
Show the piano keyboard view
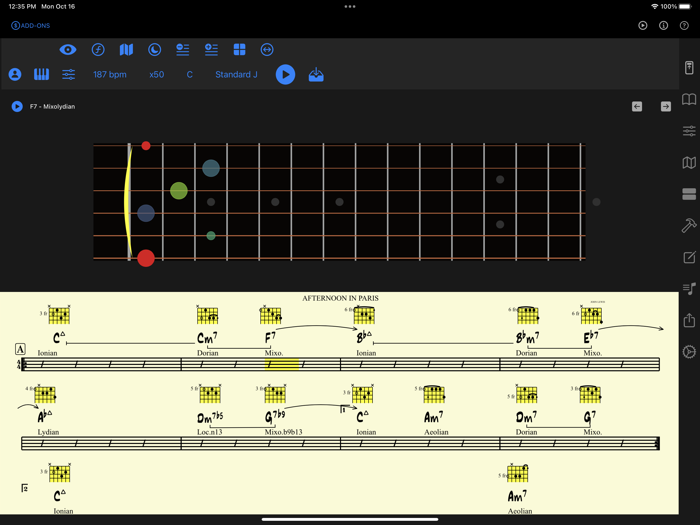pyautogui.click(x=42, y=74)
